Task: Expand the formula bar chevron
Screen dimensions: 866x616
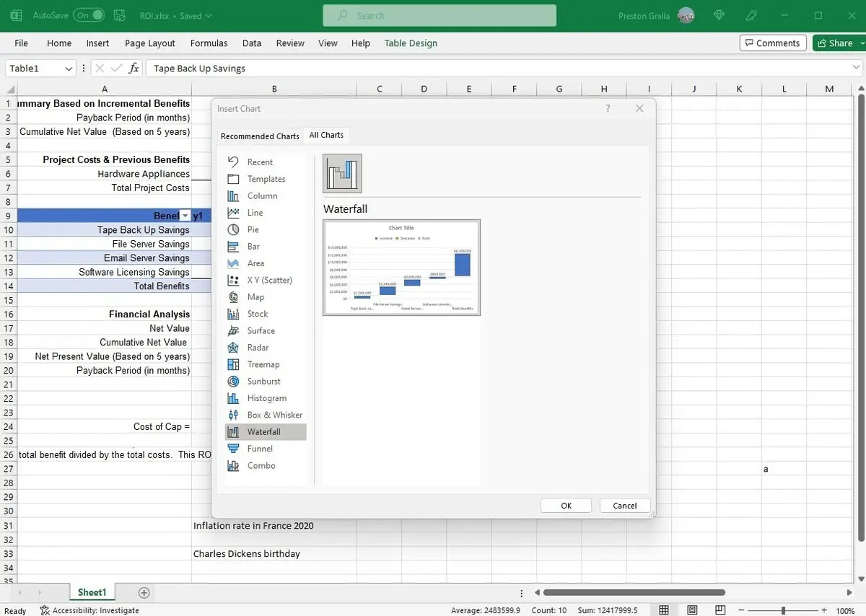Action: pyautogui.click(x=856, y=69)
